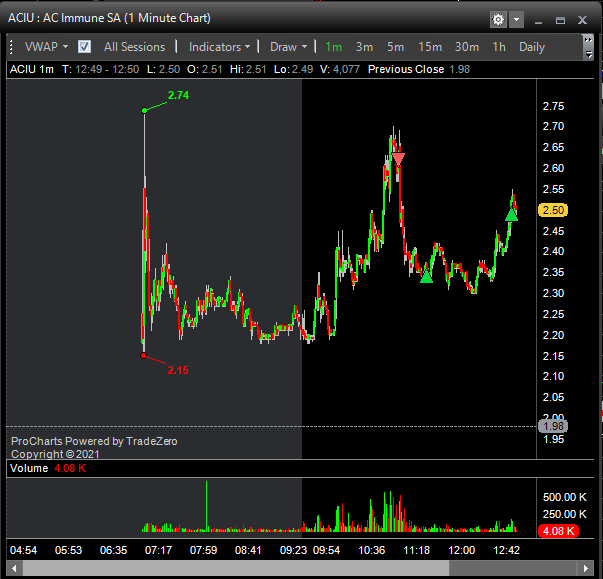Click the horizontal chart scrollbar thumb

point(236,568)
